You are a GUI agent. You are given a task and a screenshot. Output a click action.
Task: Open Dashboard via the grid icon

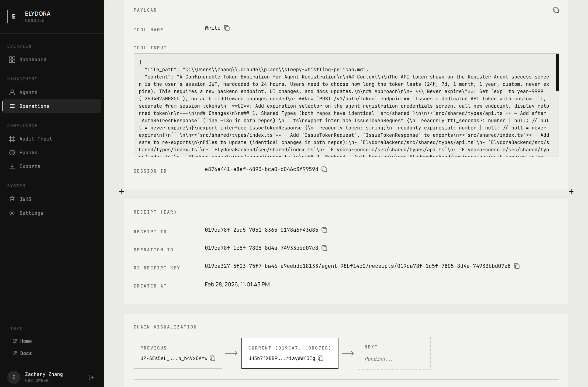[12, 60]
